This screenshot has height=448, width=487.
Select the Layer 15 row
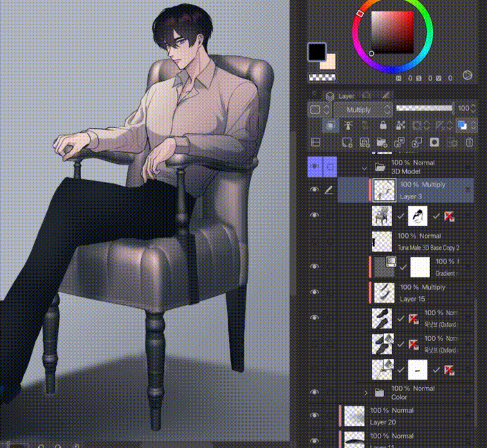click(405, 292)
